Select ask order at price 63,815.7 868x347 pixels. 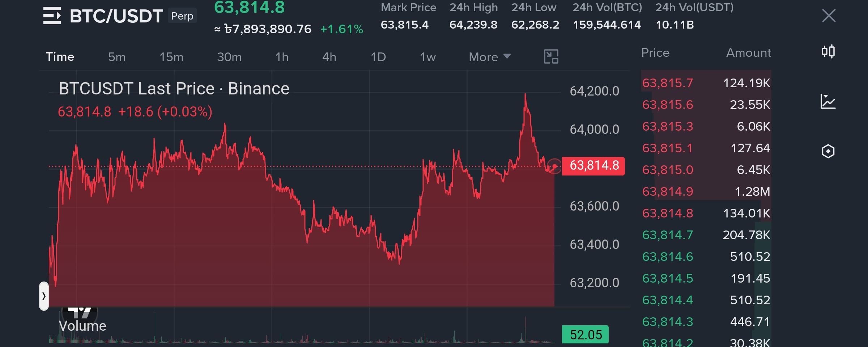pos(706,83)
